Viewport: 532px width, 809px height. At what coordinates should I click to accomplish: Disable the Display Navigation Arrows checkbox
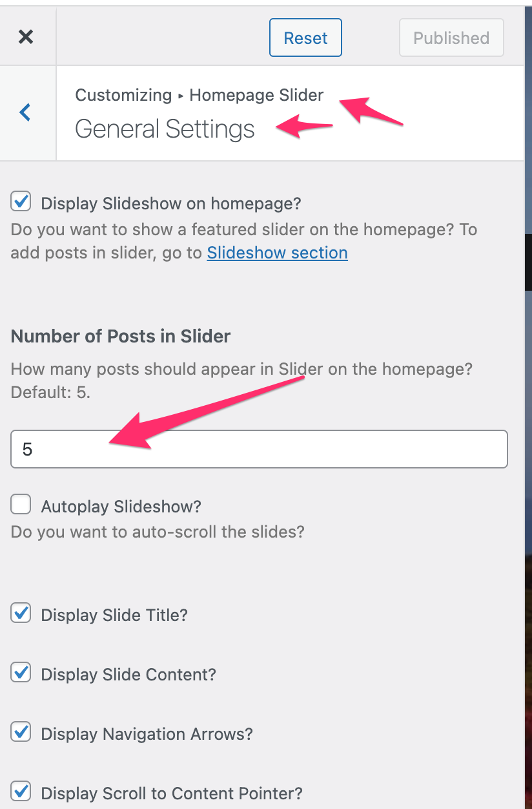pos(21,733)
